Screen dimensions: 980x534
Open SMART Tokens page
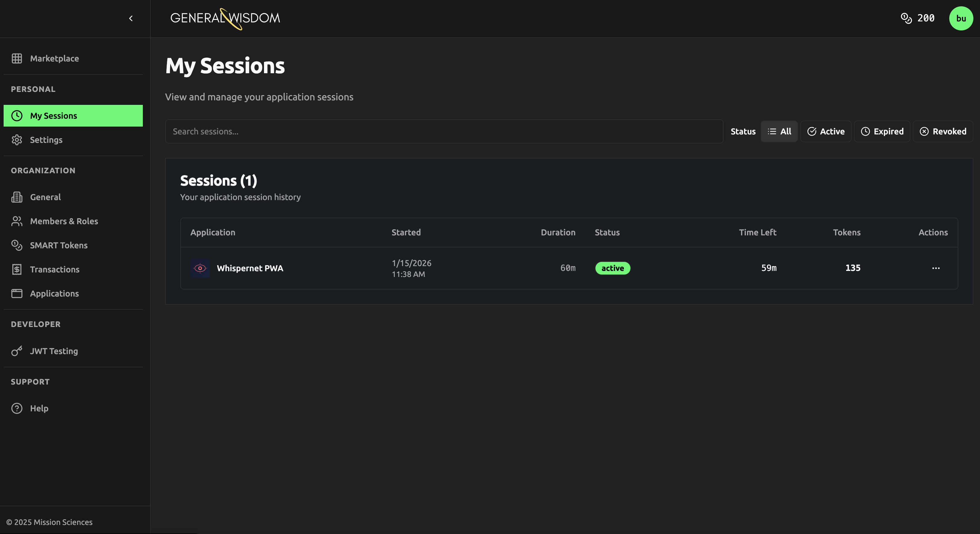pos(73,245)
